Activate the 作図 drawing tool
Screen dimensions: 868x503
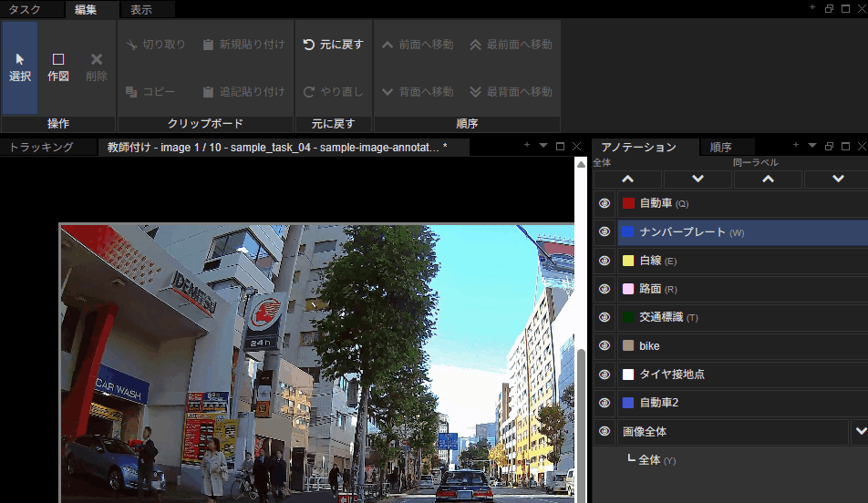click(58, 67)
